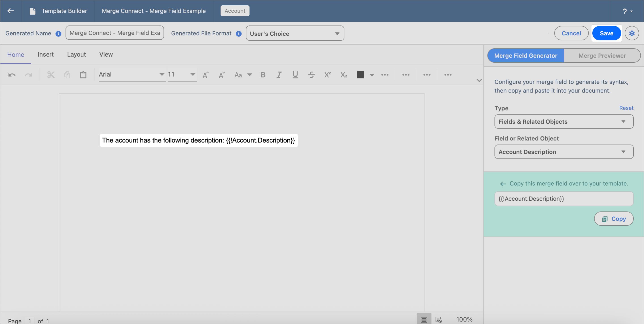Collapse the ribbon with the chevron
This screenshot has height=324, width=644.
479,80
